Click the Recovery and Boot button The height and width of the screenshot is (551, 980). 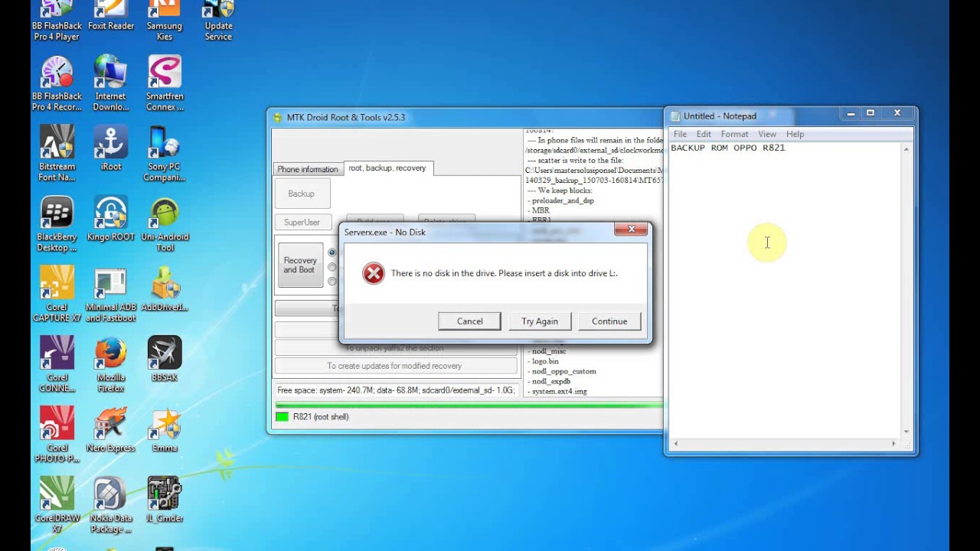(300, 265)
